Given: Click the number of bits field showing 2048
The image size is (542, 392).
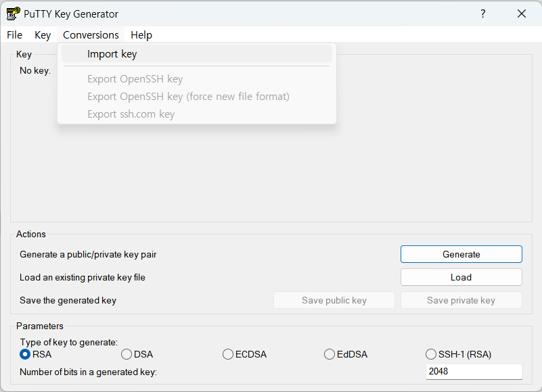Looking at the screenshot, I should pos(474,372).
